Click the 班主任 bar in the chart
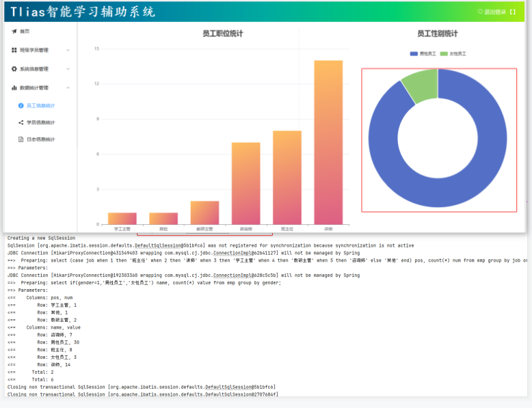 coord(287,177)
